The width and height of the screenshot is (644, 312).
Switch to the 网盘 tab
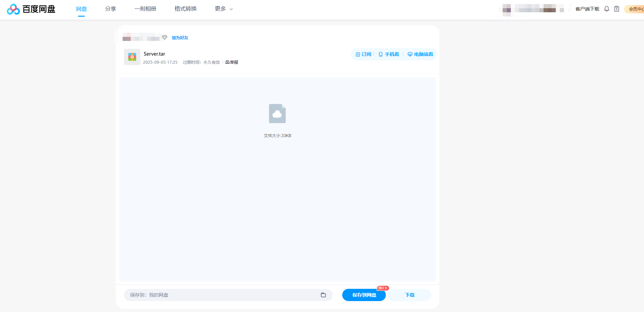(x=81, y=9)
